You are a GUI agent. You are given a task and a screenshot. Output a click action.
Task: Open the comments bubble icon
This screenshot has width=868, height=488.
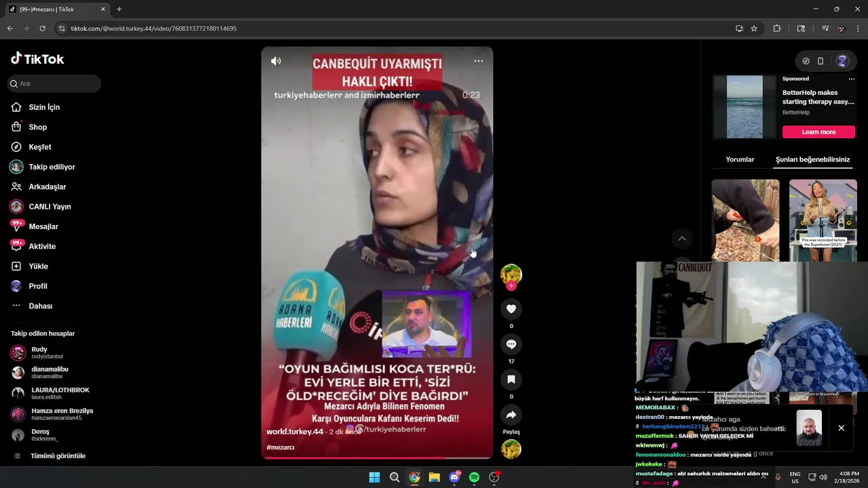point(511,344)
